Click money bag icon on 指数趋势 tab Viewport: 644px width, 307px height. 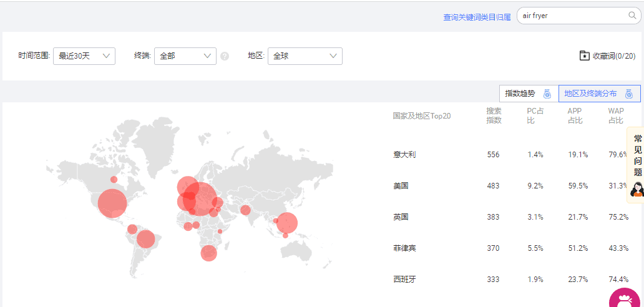[x=547, y=94]
